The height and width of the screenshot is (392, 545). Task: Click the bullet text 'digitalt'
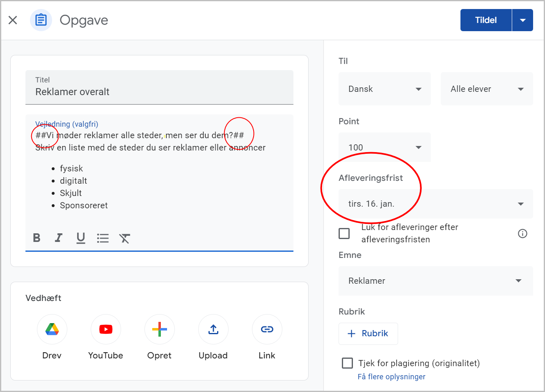coord(73,181)
